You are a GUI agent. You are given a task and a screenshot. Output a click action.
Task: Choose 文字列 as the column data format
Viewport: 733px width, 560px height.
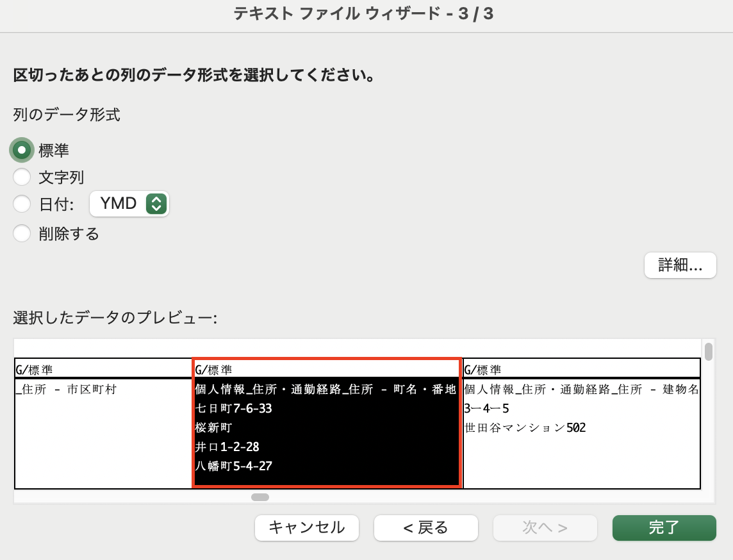click(x=21, y=177)
